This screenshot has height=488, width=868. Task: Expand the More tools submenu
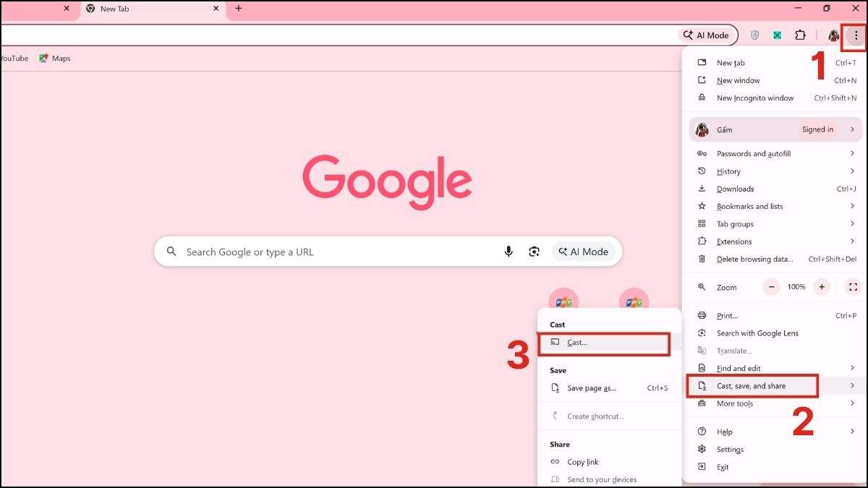pos(734,403)
